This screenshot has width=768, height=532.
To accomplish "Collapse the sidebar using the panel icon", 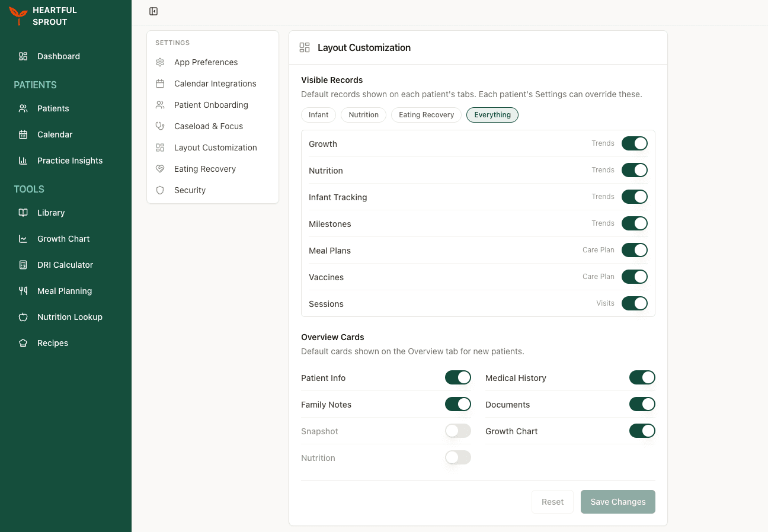I will tap(153, 11).
